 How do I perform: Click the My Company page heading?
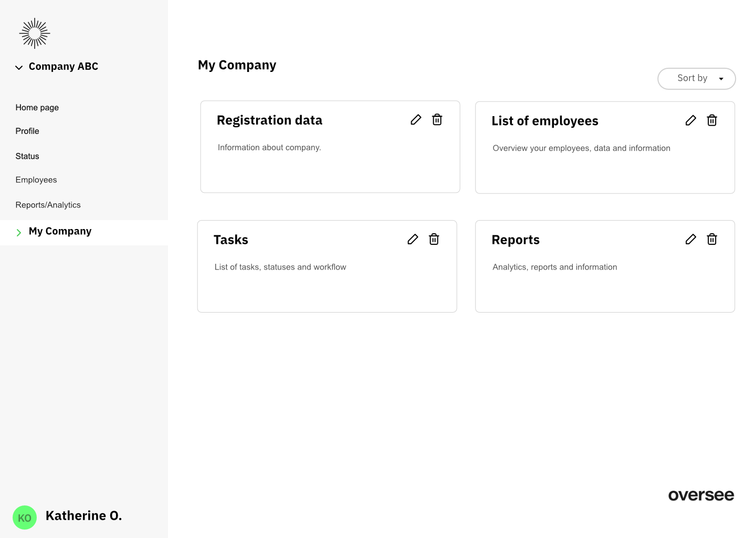point(237,65)
